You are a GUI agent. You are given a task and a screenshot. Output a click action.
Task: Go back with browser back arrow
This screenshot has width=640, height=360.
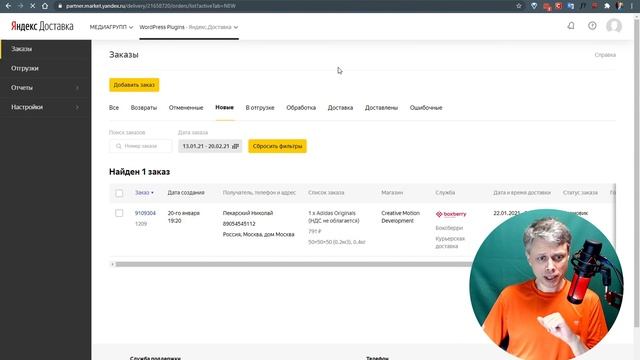[x=8, y=6]
